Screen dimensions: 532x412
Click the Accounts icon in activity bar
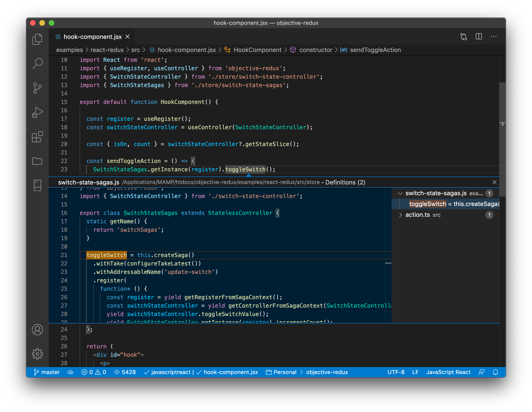coord(37,330)
